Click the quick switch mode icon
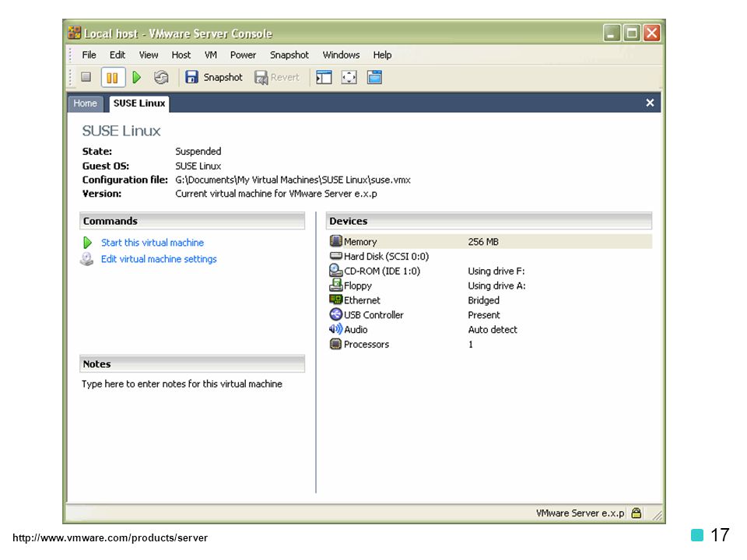 374,77
